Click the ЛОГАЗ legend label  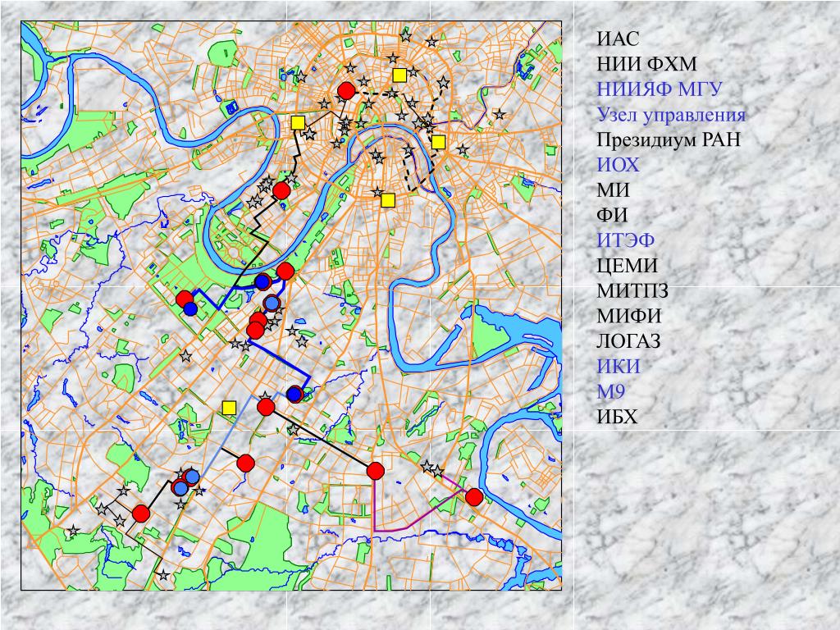(x=628, y=340)
